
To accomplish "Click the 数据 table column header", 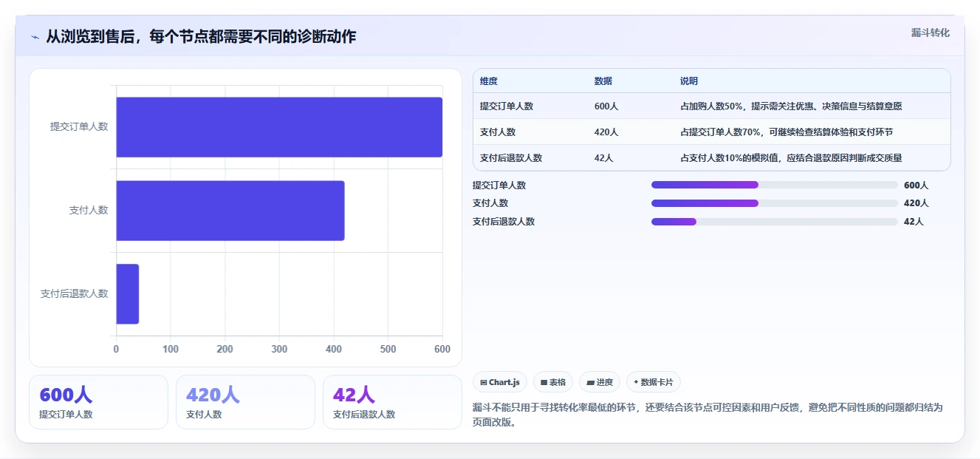I will point(603,81).
